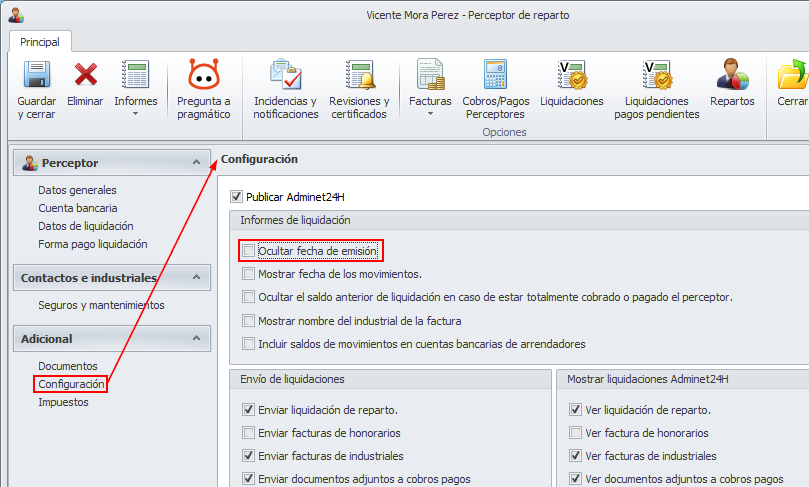Check Ocultar el saldo anterior de liquidación

coord(249,297)
